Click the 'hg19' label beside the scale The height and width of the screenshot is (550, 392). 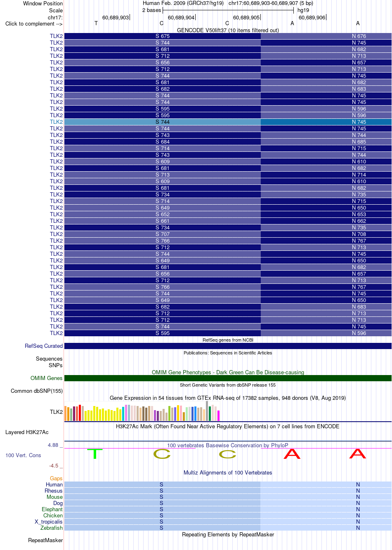[303, 10]
